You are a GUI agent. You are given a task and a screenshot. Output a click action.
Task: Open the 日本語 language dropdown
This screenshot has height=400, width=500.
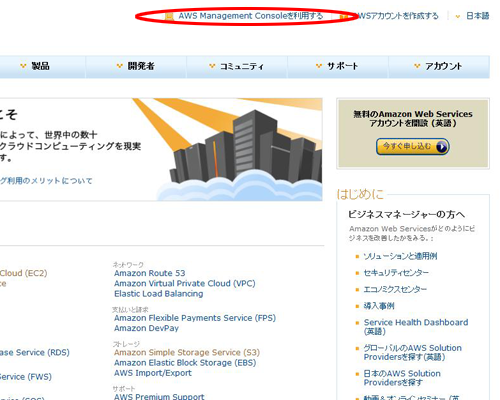point(477,16)
